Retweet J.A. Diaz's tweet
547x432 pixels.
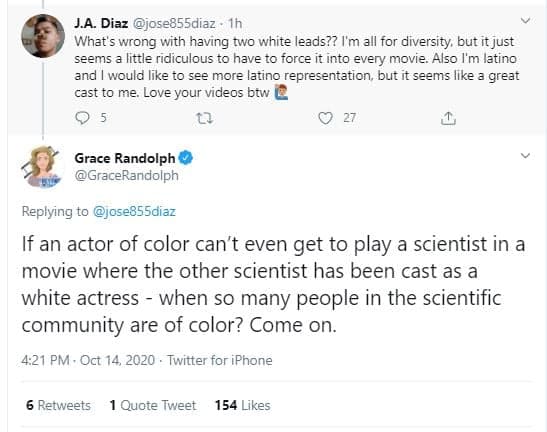[x=204, y=119]
